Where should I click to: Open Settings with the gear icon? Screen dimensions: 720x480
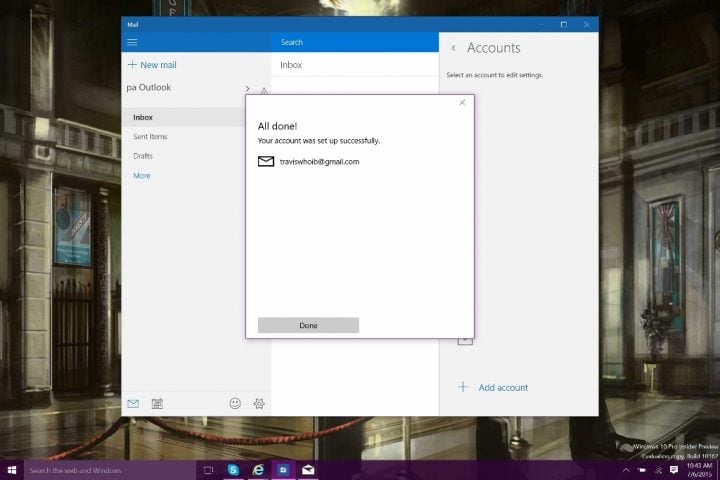[x=259, y=403]
